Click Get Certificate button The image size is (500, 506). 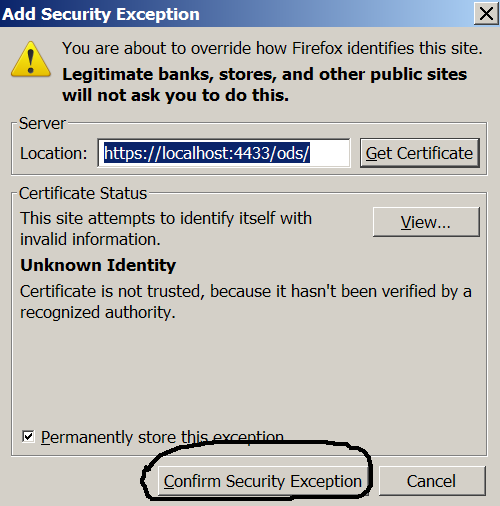pyautogui.click(x=420, y=153)
